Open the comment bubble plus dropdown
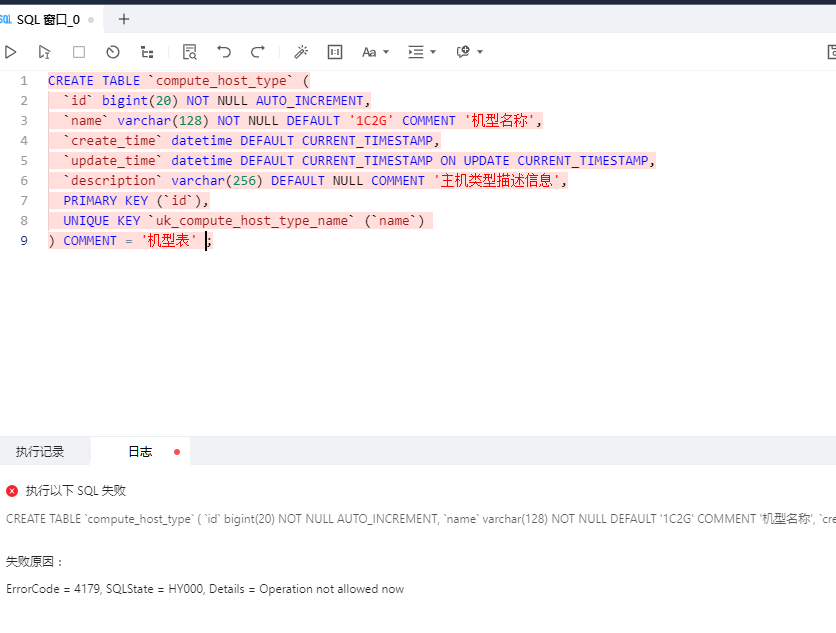Image resolution: width=836 pixels, height=633 pixels. point(469,52)
